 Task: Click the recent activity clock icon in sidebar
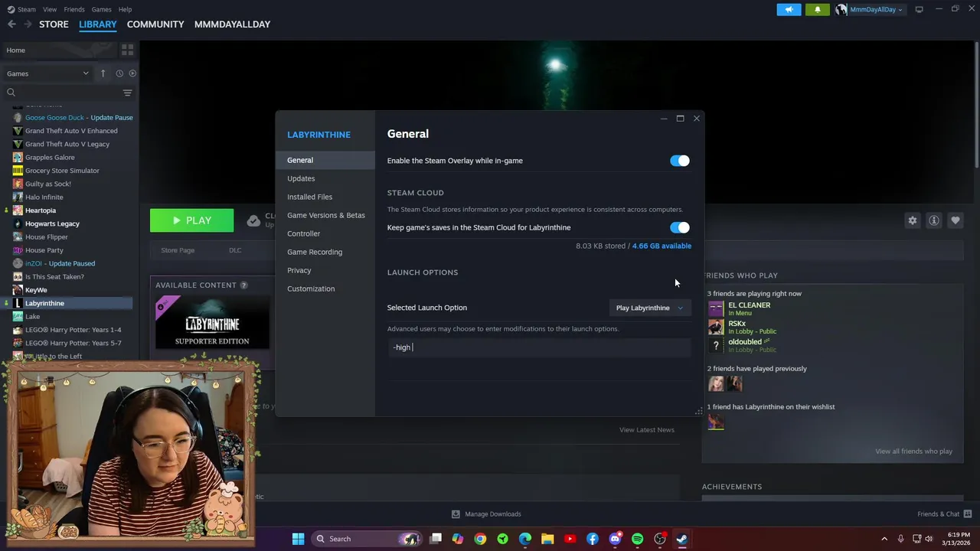[119, 73]
